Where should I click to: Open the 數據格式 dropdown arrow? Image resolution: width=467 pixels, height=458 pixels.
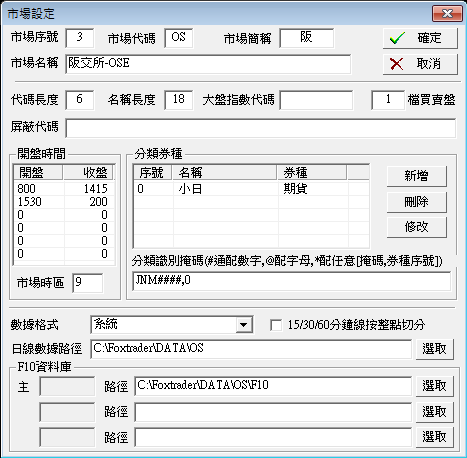(x=244, y=325)
